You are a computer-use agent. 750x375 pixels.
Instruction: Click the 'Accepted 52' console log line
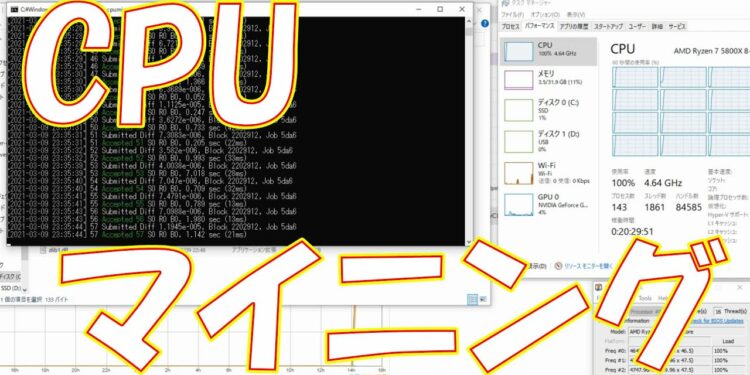click(127, 158)
